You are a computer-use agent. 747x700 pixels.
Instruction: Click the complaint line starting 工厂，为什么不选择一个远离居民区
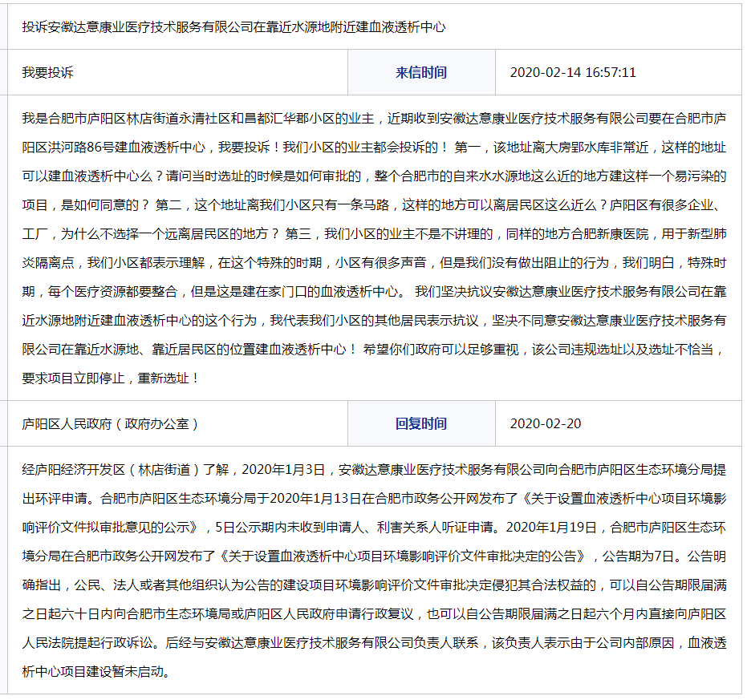[374, 234]
